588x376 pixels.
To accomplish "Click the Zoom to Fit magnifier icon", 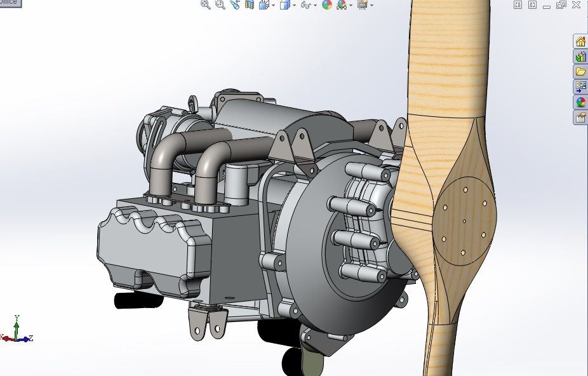I will (206, 5).
